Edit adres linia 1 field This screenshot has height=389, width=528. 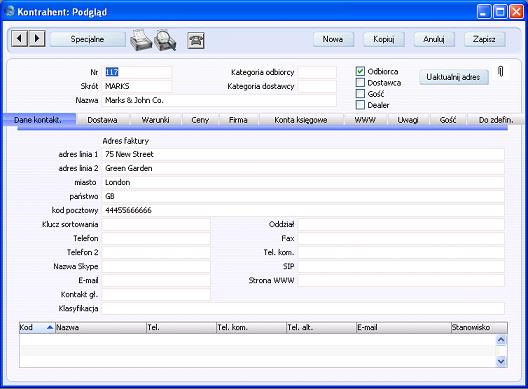(303, 154)
